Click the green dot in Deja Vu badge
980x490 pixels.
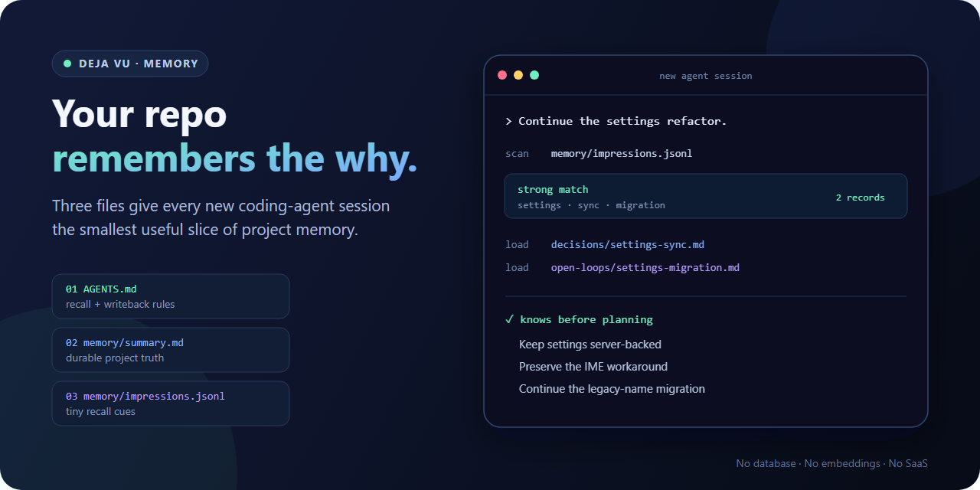67,64
